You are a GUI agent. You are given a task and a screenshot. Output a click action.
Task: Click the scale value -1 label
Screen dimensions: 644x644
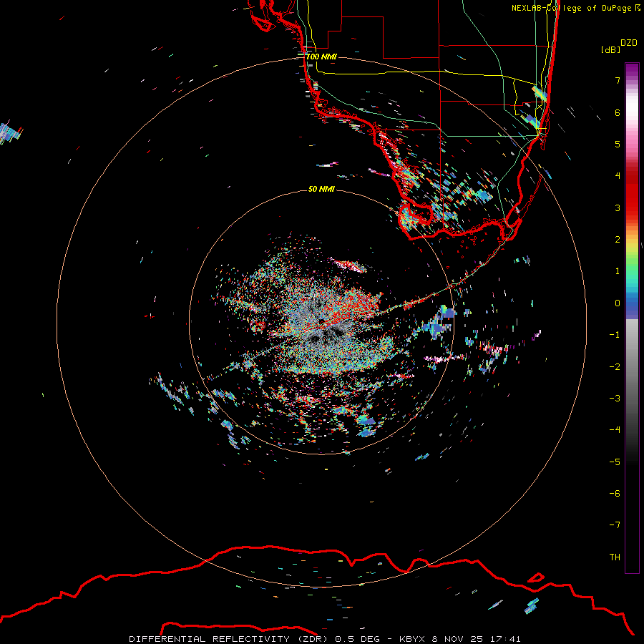click(x=615, y=335)
